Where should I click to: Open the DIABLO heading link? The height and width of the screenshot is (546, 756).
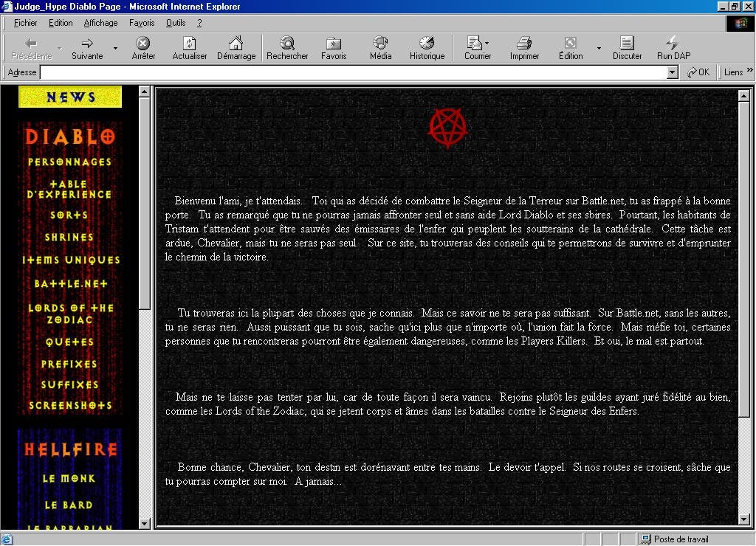point(70,136)
